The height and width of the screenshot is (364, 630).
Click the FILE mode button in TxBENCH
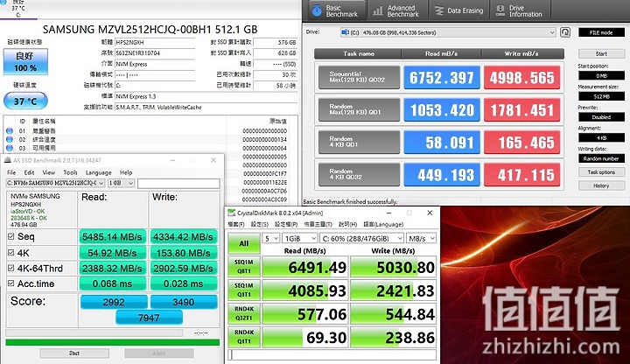601,32
